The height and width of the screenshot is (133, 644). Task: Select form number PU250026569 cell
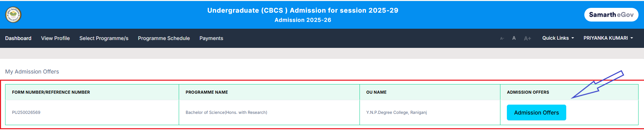click(92, 112)
